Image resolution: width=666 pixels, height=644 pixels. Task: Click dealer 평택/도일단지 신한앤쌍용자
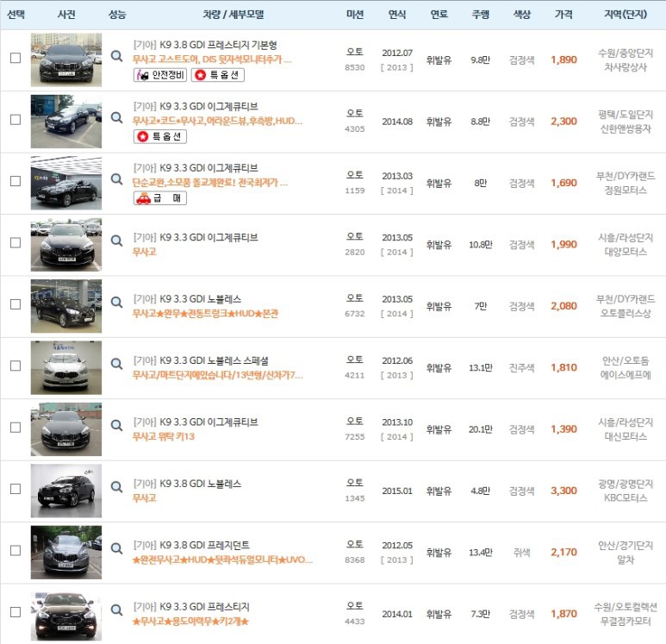pyautogui.click(x=626, y=122)
